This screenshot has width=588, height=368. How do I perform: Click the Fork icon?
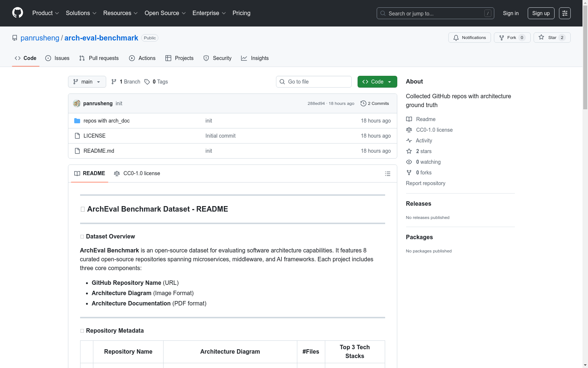point(502,38)
